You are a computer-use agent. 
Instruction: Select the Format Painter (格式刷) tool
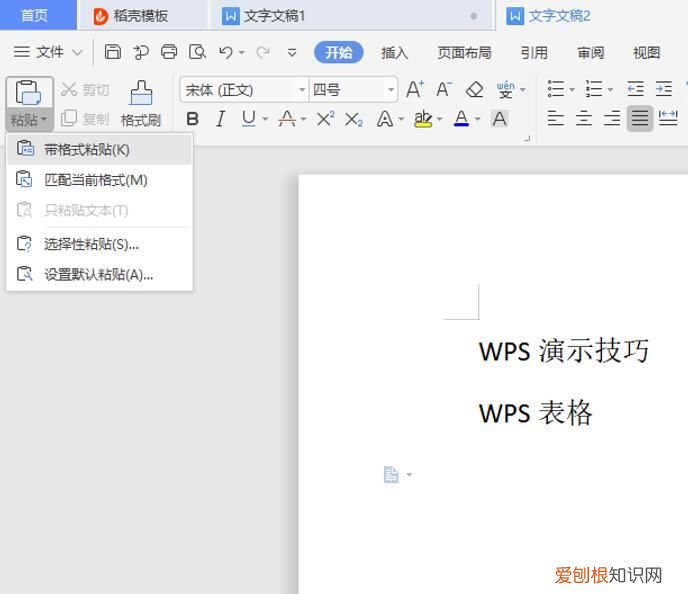click(141, 104)
